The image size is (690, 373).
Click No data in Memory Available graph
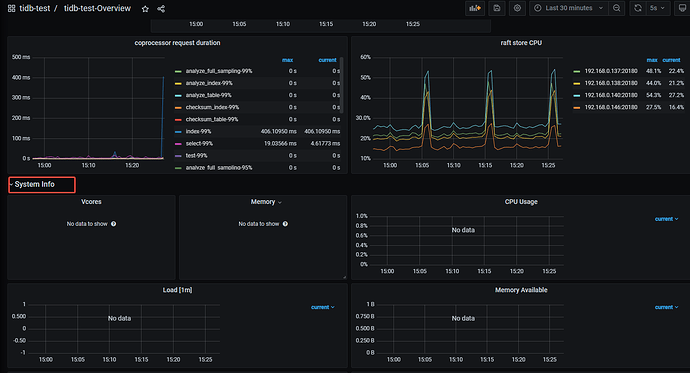pyautogui.click(x=463, y=318)
